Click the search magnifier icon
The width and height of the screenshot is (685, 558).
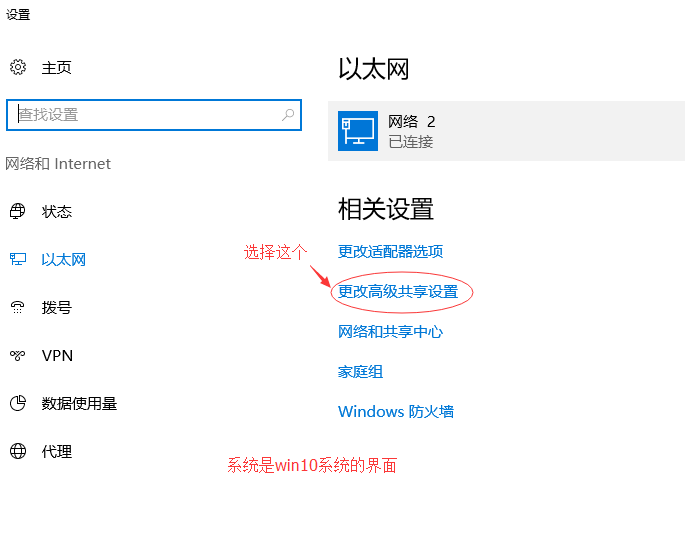point(288,115)
